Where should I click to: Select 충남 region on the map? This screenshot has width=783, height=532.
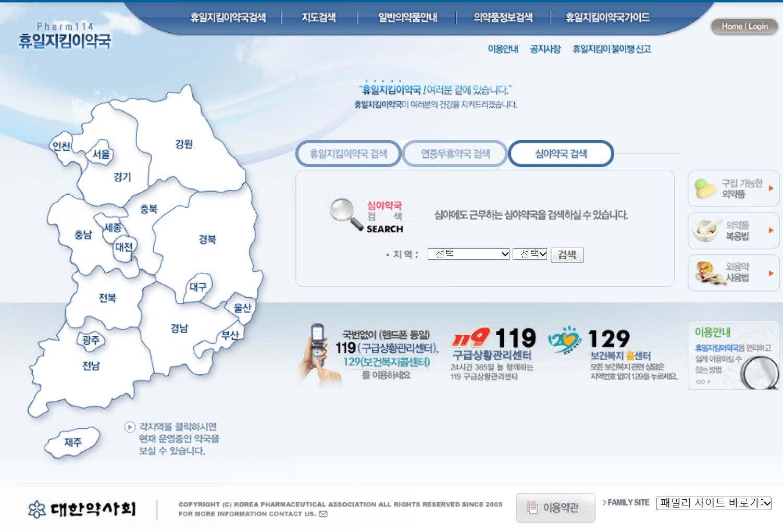tap(83, 235)
